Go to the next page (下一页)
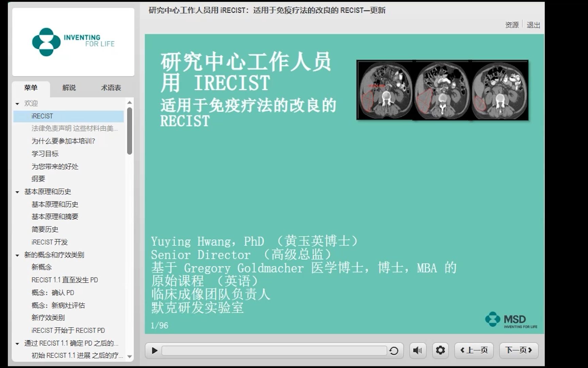The image size is (588, 368). coord(519,350)
